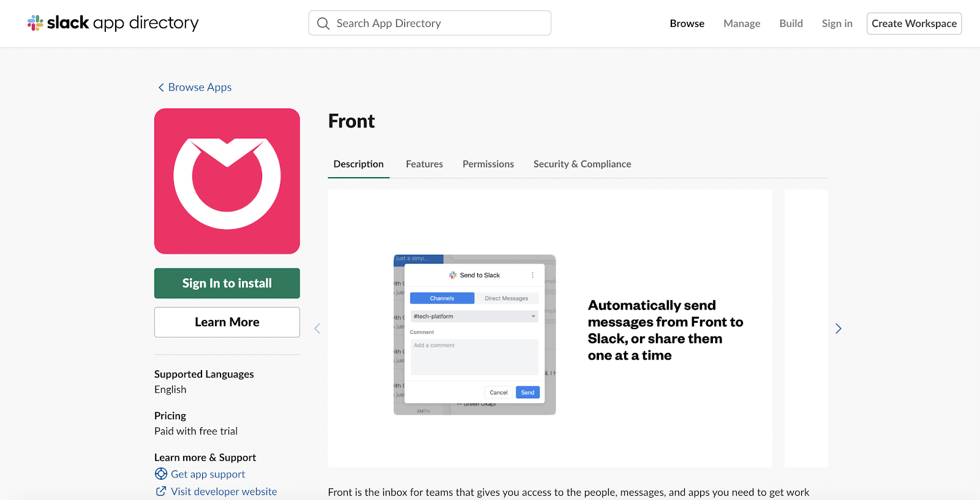Viewport: 980px width, 500px height.
Task: Click Sign In to install button
Action: click(x=227, y=283)
